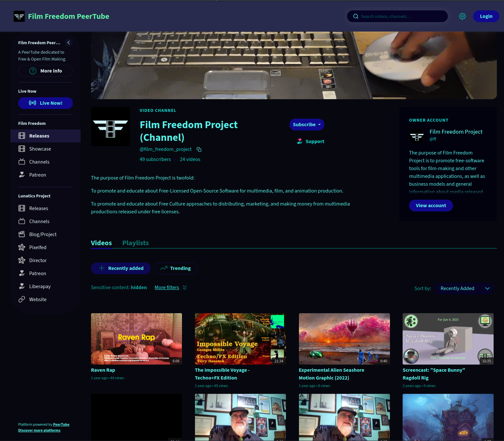Open Liberapay link in sidebar
This screenshot has width=504, height=441.
40,287
